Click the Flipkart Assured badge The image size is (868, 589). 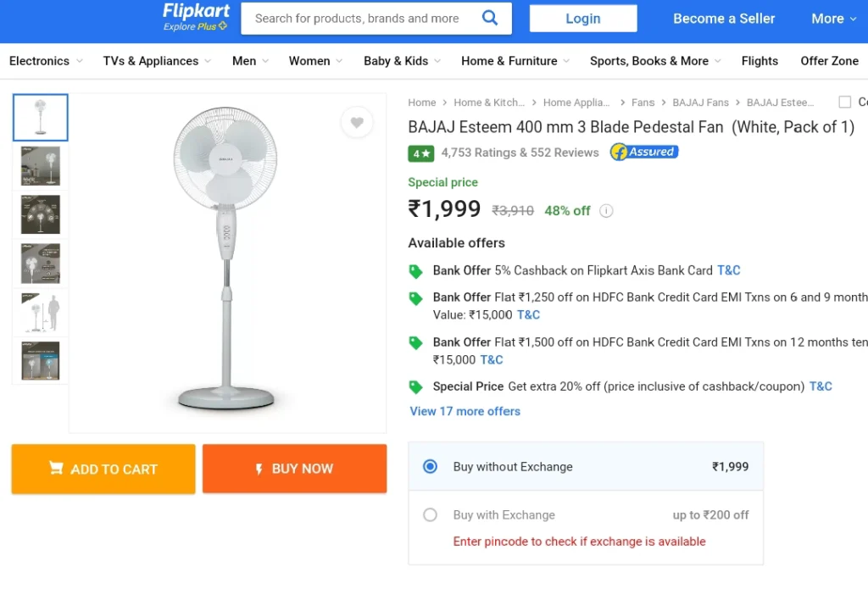[x=644, y=152]
